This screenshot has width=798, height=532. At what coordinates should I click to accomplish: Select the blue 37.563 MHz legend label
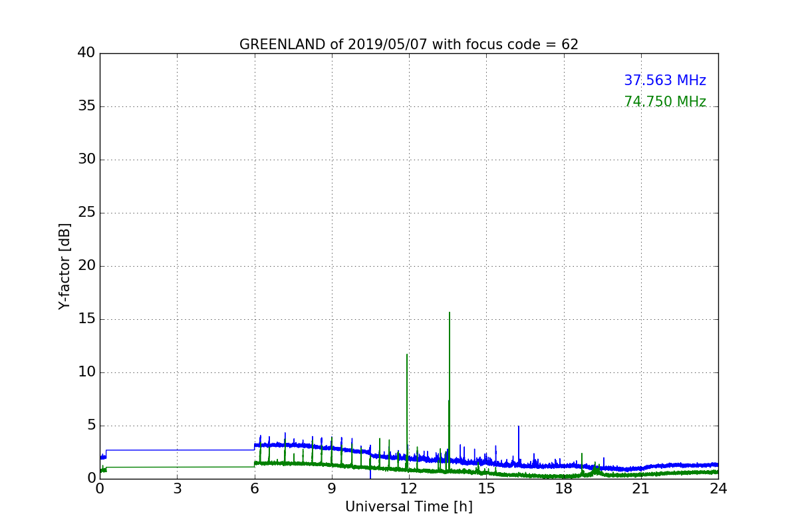(664, 80)
